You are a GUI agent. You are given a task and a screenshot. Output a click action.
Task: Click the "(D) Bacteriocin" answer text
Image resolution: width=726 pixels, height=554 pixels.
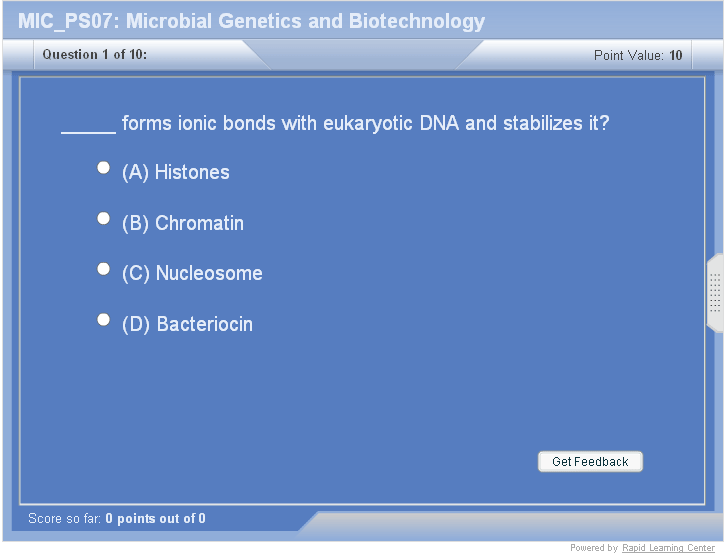[187, 325]
